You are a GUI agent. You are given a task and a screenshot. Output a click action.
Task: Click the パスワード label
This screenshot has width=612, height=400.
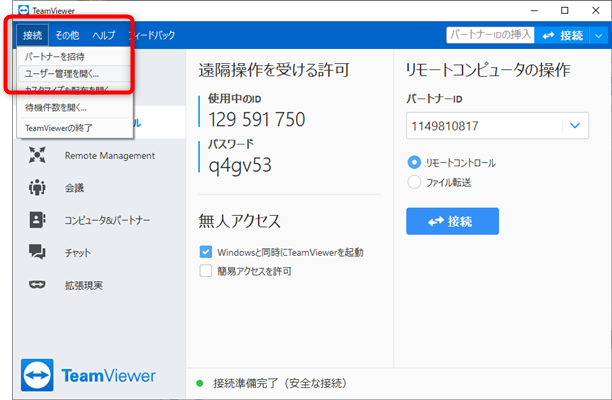point(230,144)
